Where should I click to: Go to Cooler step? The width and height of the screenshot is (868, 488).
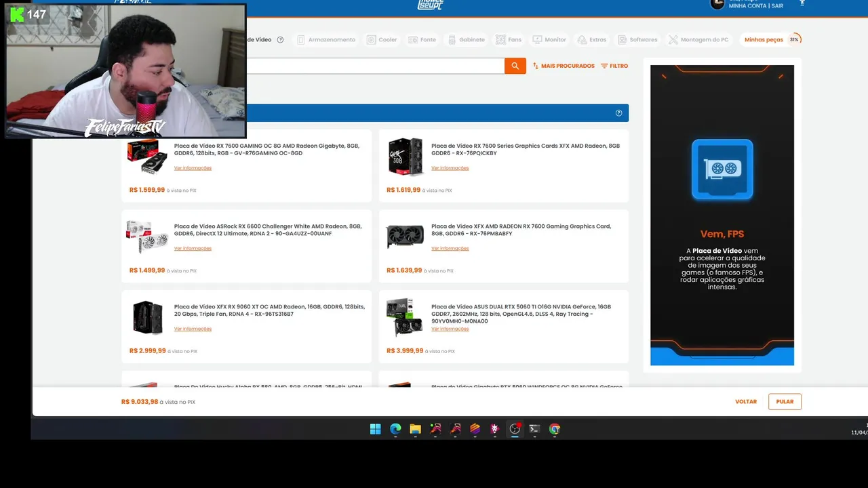(382, 40)
